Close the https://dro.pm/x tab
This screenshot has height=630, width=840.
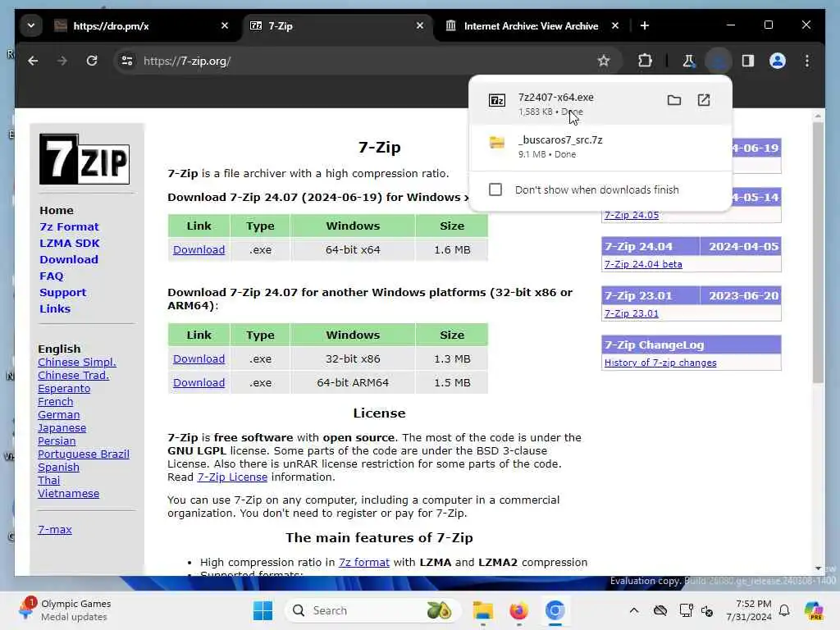tap(225, 25)
